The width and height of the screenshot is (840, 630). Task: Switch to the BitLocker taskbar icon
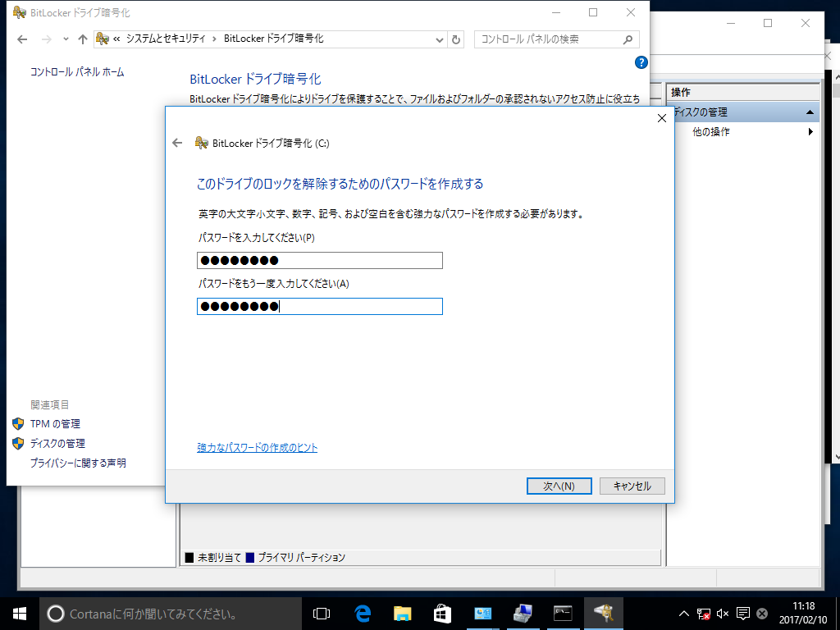tap(603, 614)
